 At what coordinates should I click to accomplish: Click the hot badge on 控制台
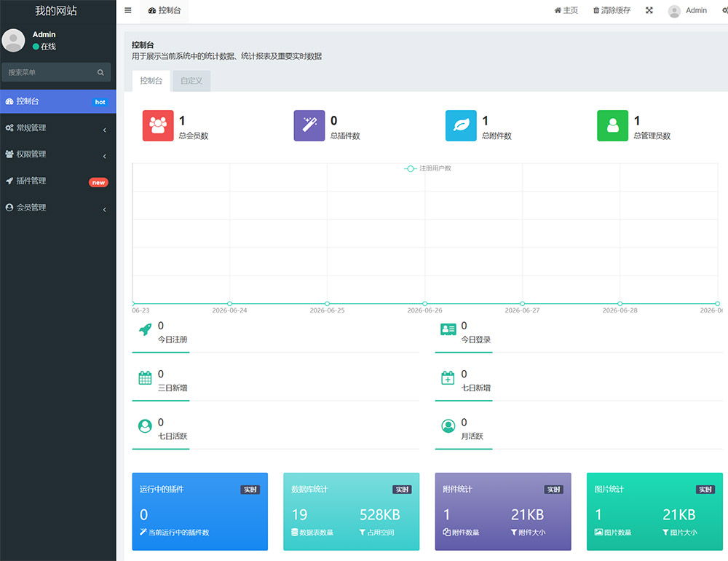pos(100,102)
